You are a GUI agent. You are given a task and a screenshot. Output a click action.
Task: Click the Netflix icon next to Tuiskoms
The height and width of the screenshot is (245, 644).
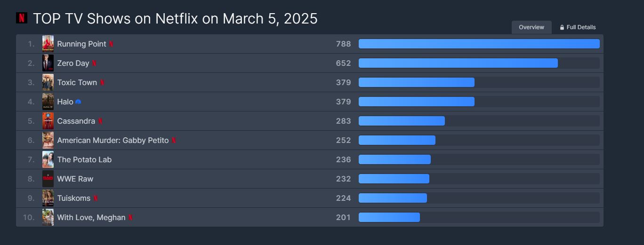[x=95, y=198]
